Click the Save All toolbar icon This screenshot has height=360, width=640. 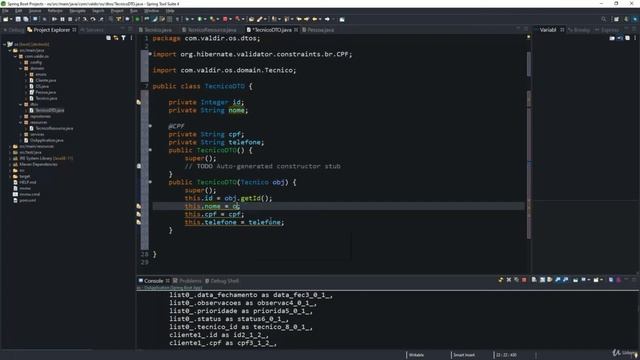(x=26, y=19)
